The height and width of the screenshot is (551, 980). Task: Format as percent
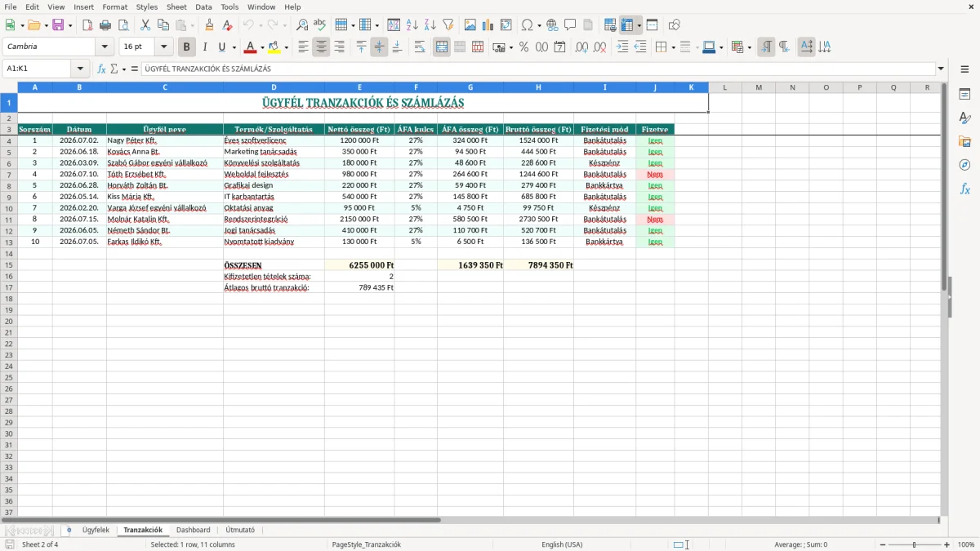tap(523, 47)
